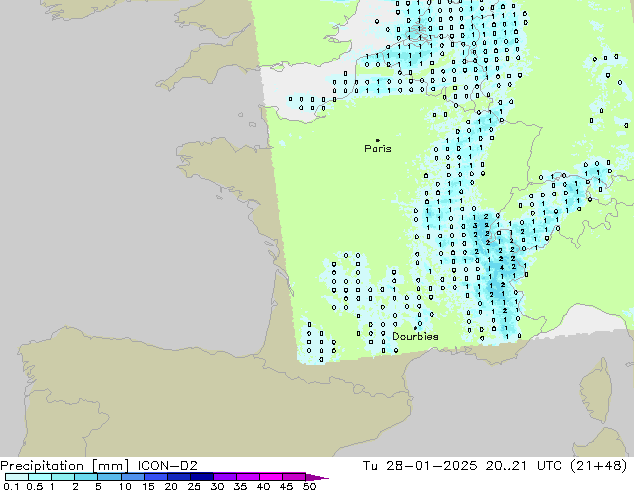Screen dimensions: 634x490
Task: Click the ICON-D2 model name text
Action: pos(167,466)
